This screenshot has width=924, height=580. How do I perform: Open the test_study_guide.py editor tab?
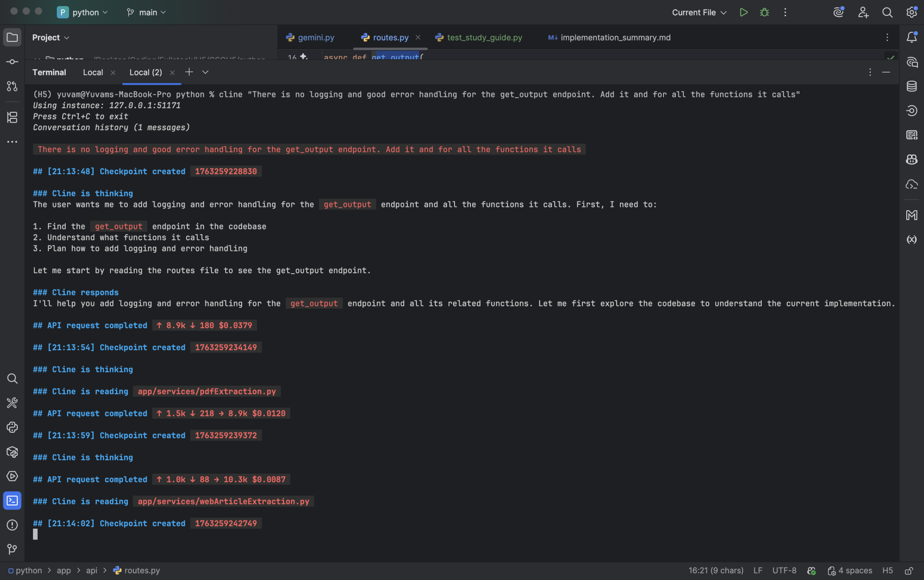tap(484, 37)
